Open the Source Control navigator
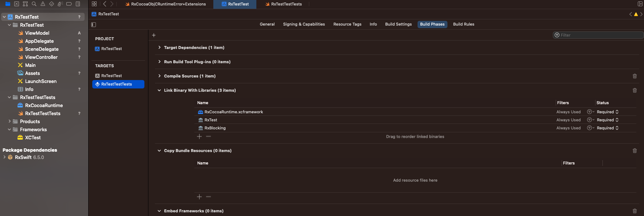644x216 pixels. coord(16,4)
